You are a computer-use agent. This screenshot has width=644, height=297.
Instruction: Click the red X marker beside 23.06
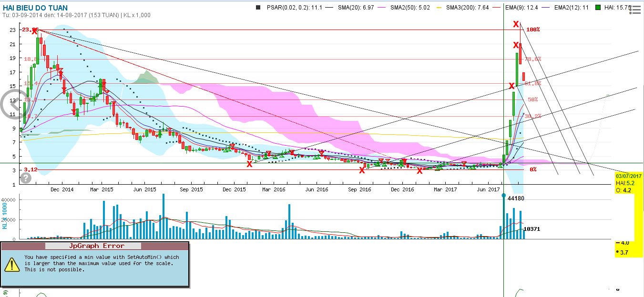click(x=34, y=31)
